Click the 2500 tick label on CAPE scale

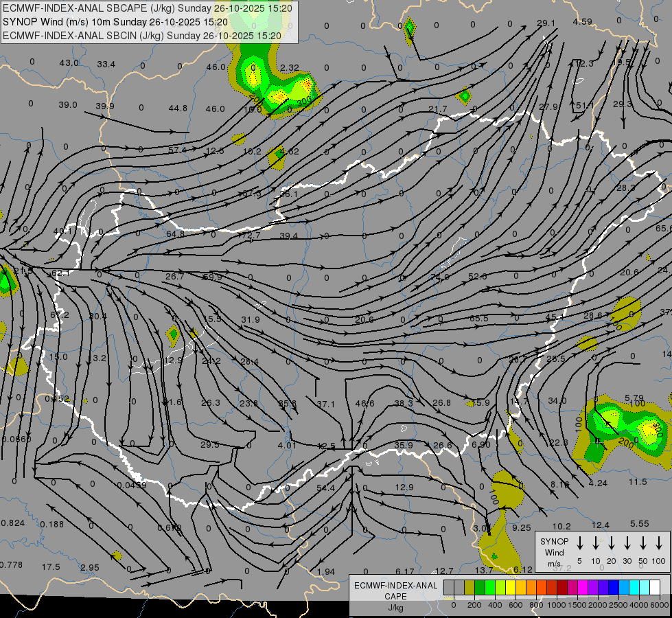point(618,605)
